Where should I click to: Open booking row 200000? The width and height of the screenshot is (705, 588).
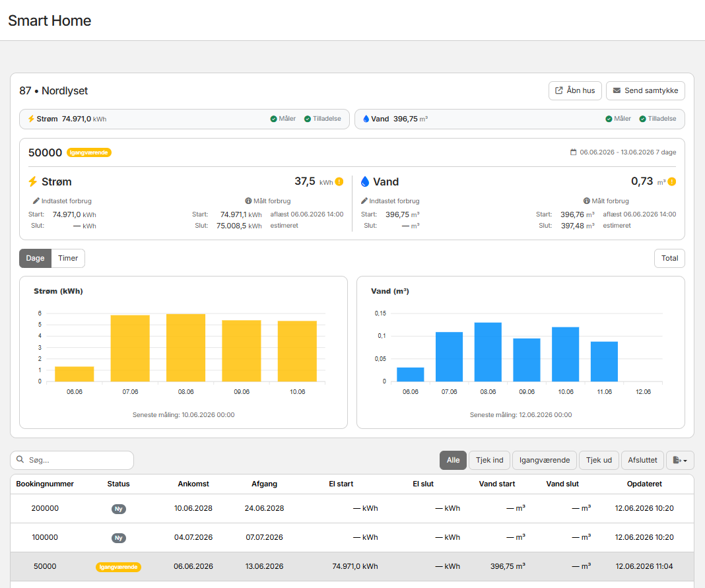(x=352, y=508)
